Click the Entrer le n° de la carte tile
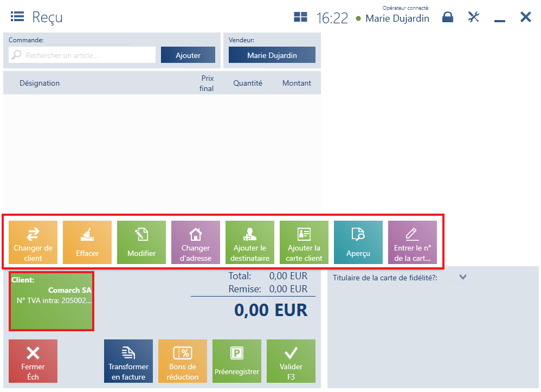The height and width of the screenshot is (392, 541). 413,242
